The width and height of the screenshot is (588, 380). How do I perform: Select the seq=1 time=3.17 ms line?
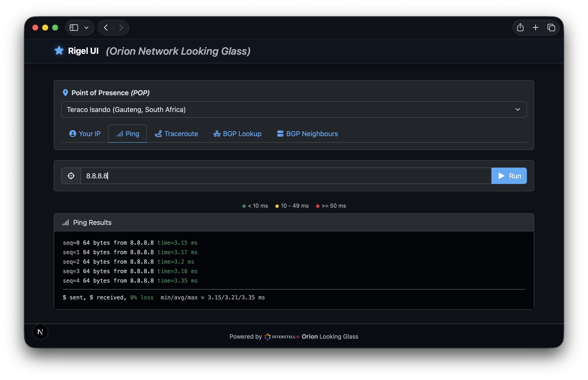130,252
